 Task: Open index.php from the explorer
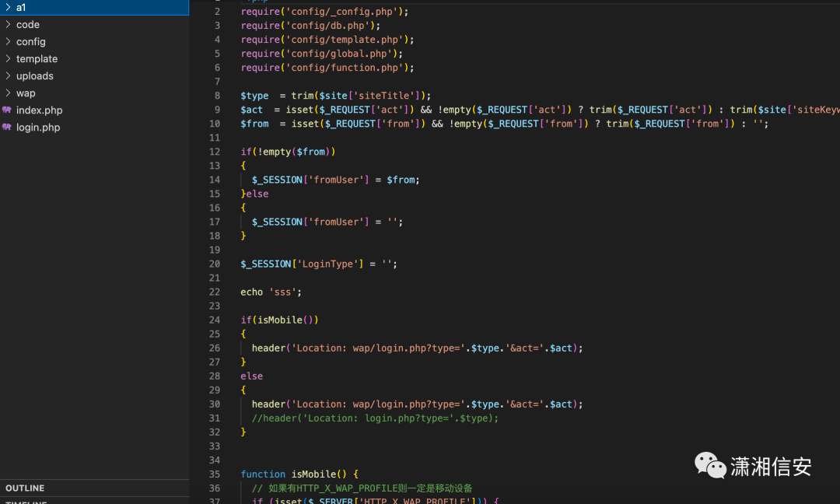pos(39,110)
